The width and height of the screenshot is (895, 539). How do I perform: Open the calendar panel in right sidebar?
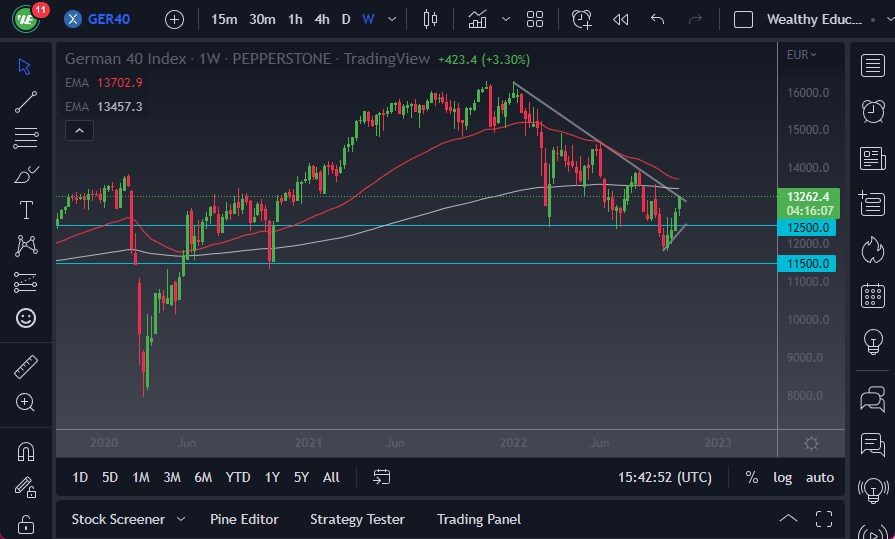pyautogui.click(x=872, y=295)
